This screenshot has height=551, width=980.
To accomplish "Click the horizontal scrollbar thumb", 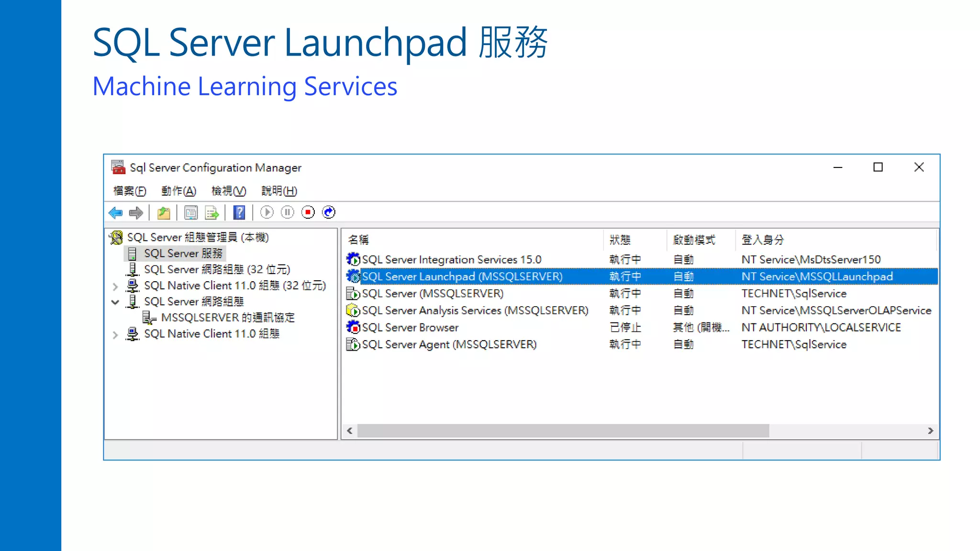I will 563,431.
